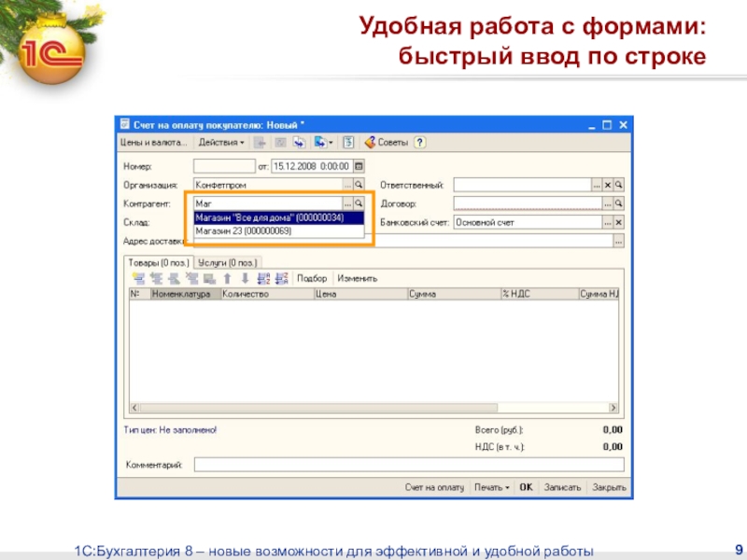Click the move row down arrow icon
The image size is (747, 560).
tap(245, 278)
